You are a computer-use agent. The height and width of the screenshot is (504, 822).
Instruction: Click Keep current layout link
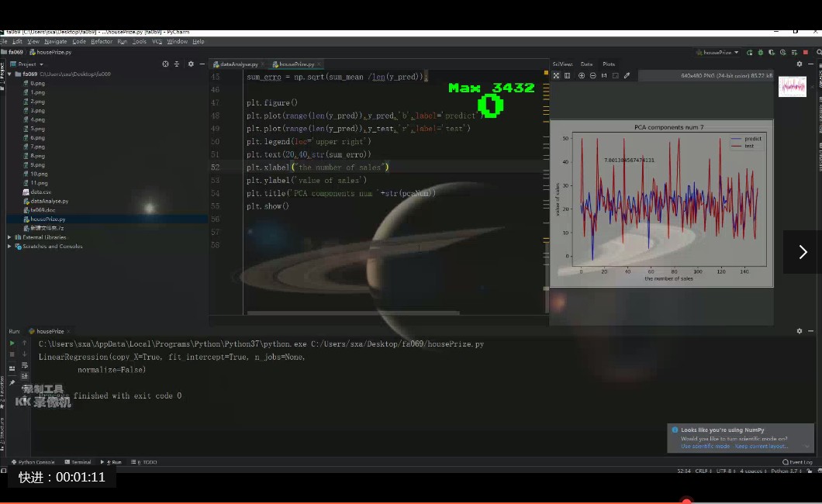[761, 447]
